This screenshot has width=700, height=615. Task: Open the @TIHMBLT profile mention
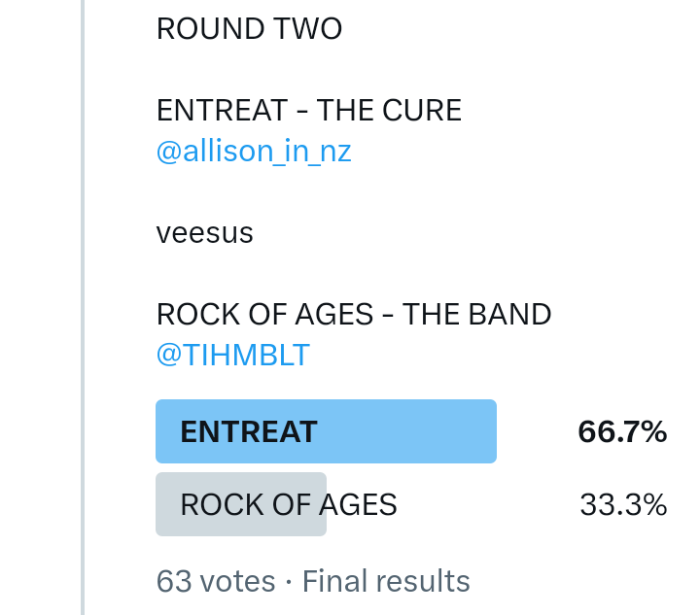pos(232,356)
